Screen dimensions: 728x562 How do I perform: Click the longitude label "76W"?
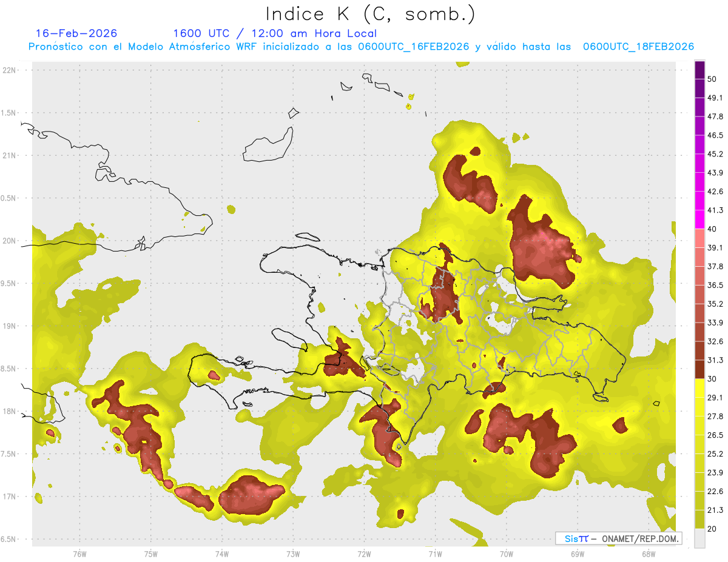coord(79,554)
